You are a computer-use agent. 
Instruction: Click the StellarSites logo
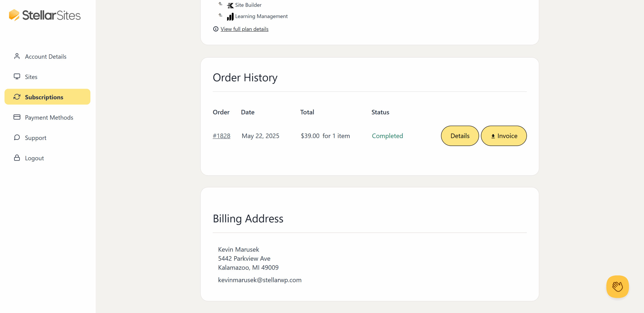[x=44, y=15]
